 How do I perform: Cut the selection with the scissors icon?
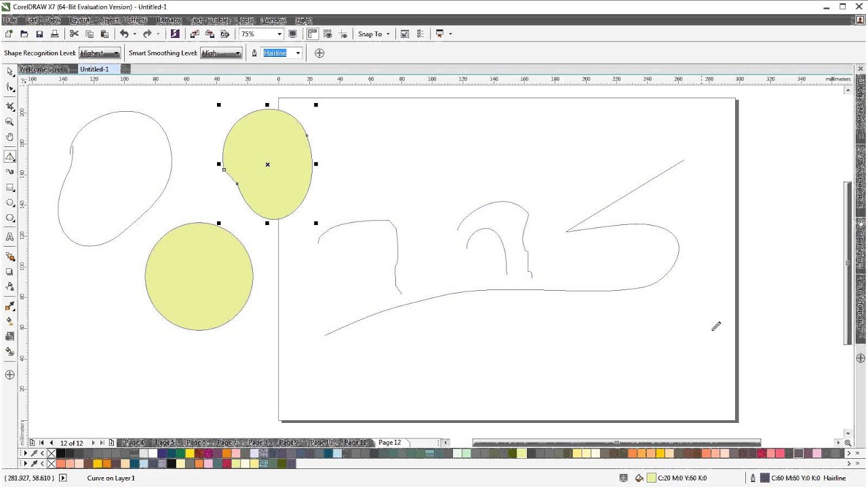tap(74, 34)
